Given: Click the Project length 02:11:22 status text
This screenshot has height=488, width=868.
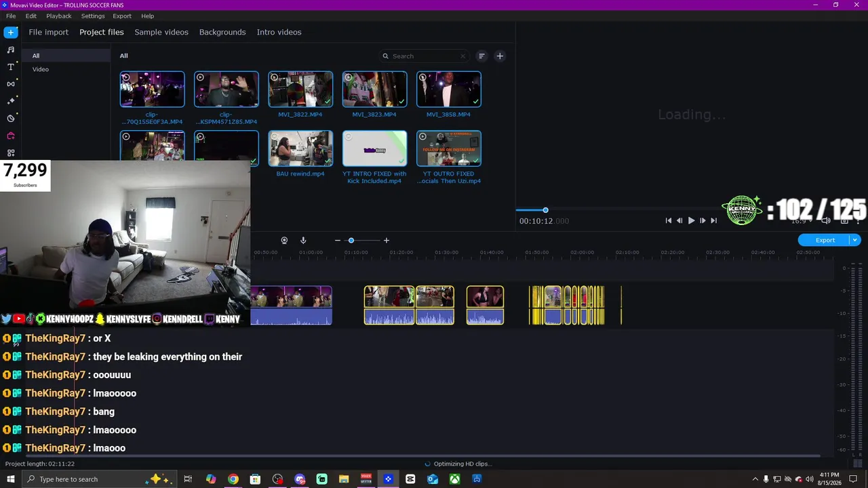Looking at the screenshot, I should 40,464.
